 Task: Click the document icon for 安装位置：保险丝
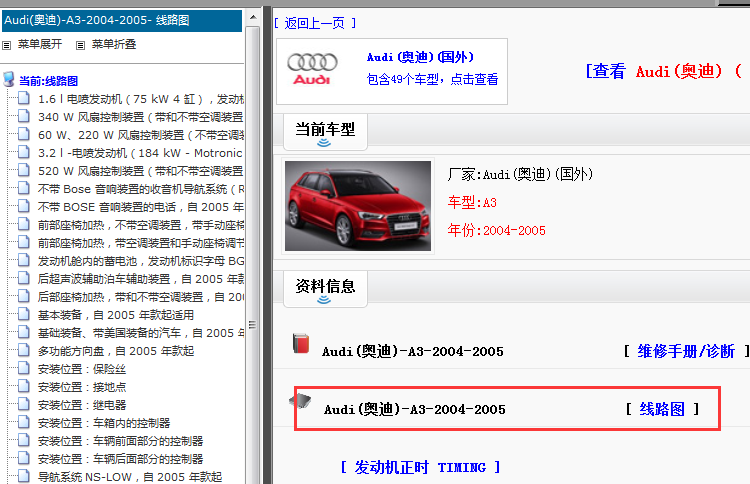tap(23, 369)
